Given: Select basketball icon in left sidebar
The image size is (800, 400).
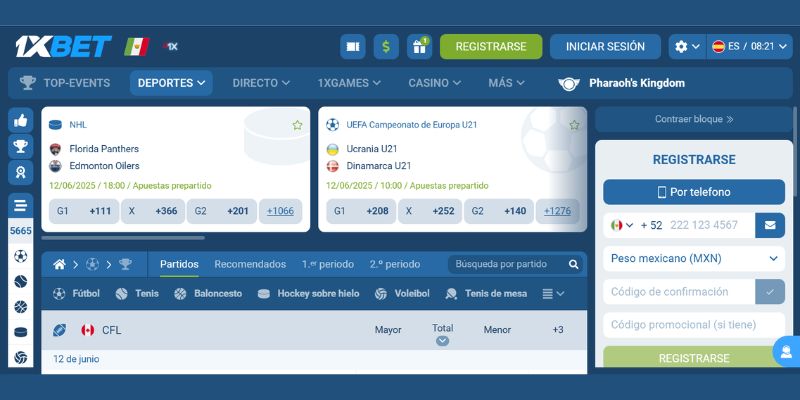Looking at the screenshot, I should 20,307.
